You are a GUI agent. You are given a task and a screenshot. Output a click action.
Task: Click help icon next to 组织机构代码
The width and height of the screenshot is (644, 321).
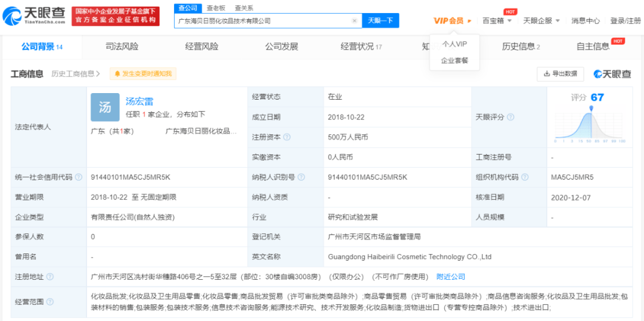[x=524, y=177]
